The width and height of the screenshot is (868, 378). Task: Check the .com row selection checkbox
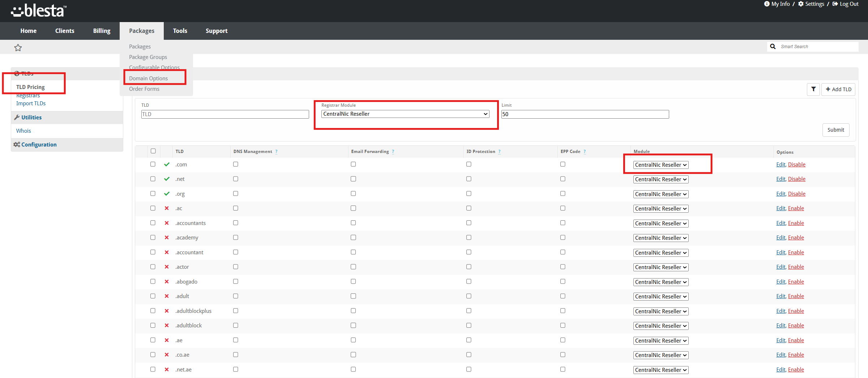tap(153, 164)
